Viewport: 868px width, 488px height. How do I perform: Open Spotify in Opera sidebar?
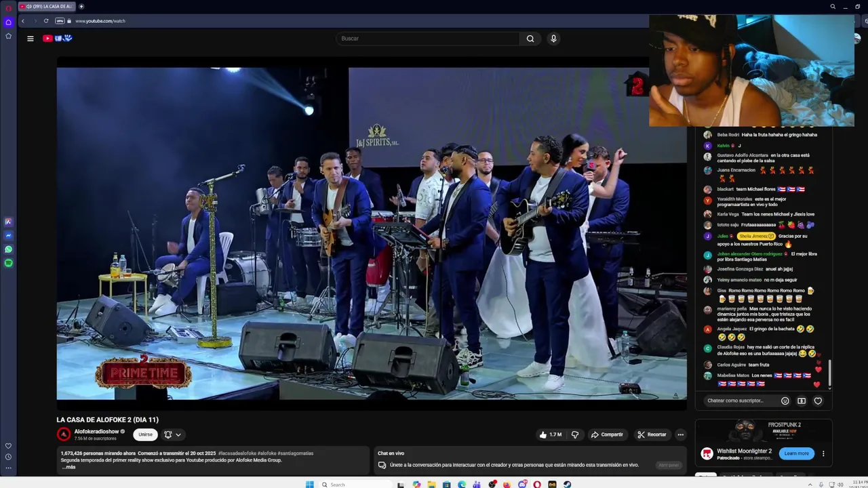point(8,262)
